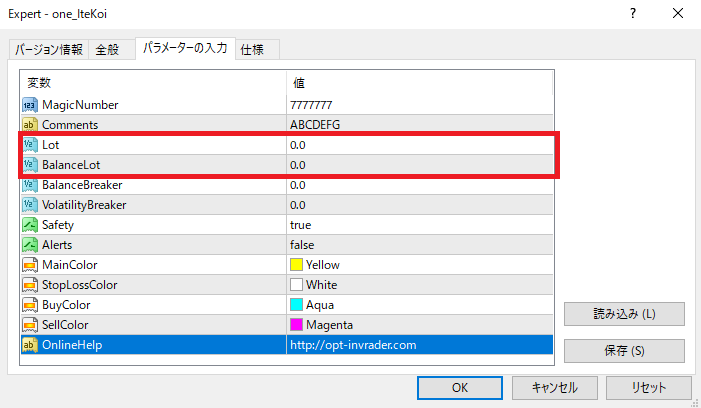701x408 pixels.
Task: Click the Comments string type icon
Action: click(x=29, y=125)
